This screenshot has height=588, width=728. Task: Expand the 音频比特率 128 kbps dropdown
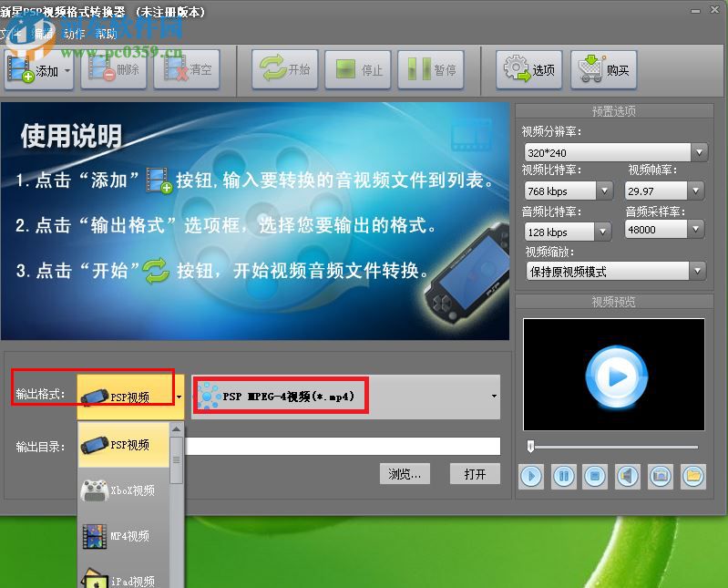[x=602, y=232]
